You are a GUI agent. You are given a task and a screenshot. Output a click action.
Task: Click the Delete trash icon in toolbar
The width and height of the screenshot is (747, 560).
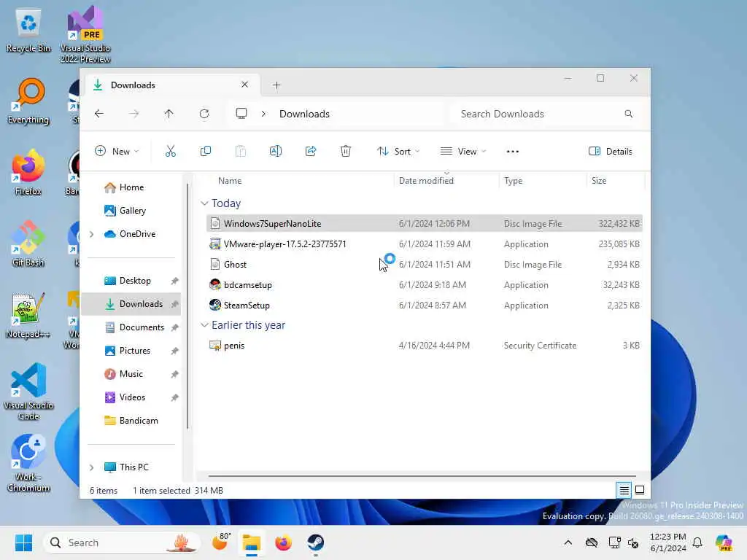[x=346, y=152]
